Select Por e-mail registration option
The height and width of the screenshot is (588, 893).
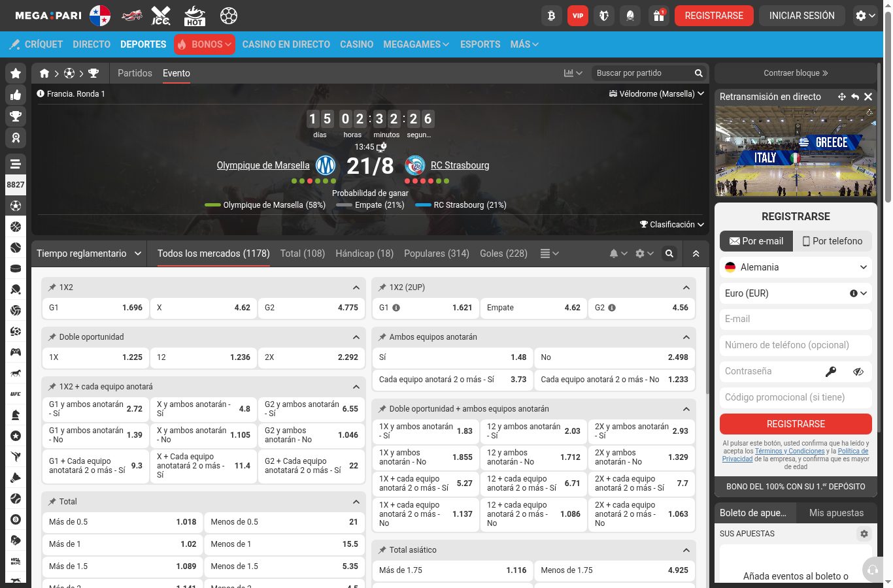[x=756, y=241]
